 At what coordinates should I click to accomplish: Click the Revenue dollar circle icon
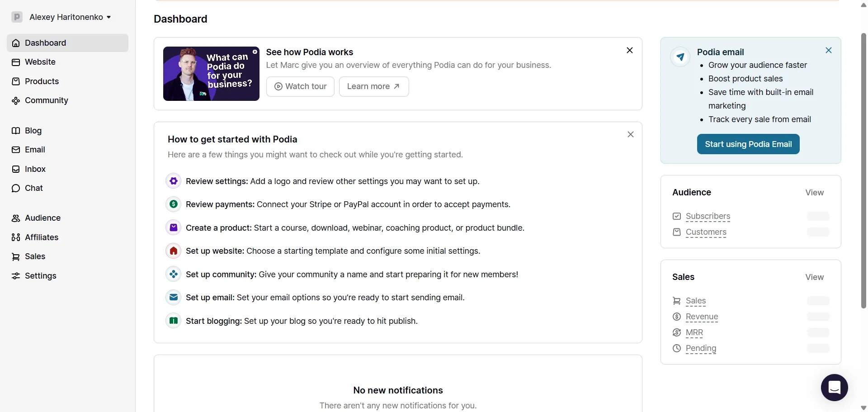[677, 317]
